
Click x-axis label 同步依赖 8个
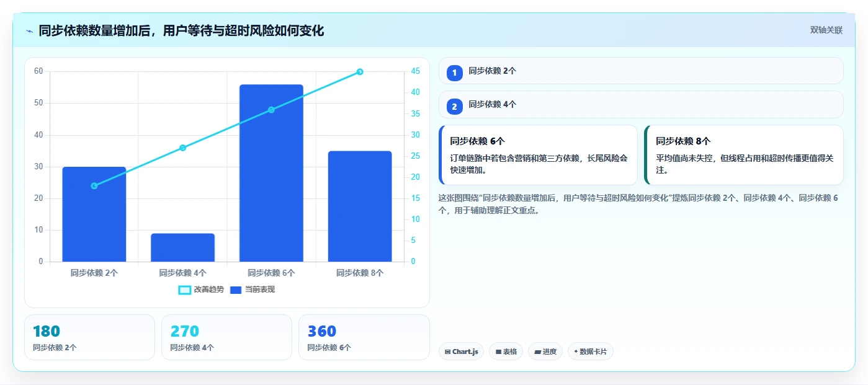click(x=360, y=273)
